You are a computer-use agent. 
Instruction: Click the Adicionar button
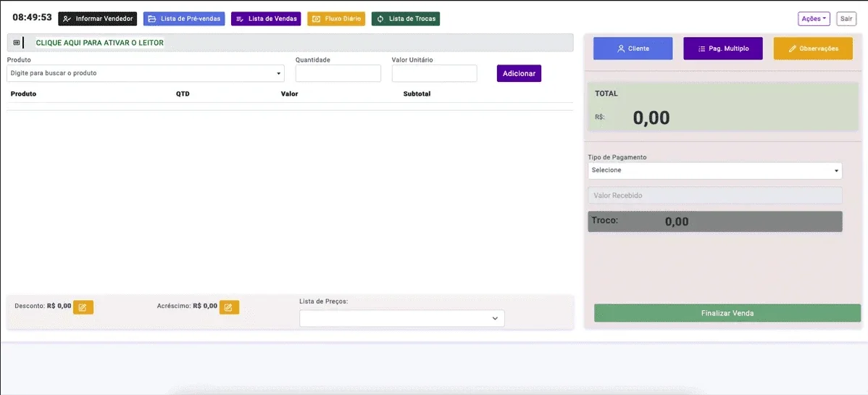pyautogui.click(x=519, y=73)
